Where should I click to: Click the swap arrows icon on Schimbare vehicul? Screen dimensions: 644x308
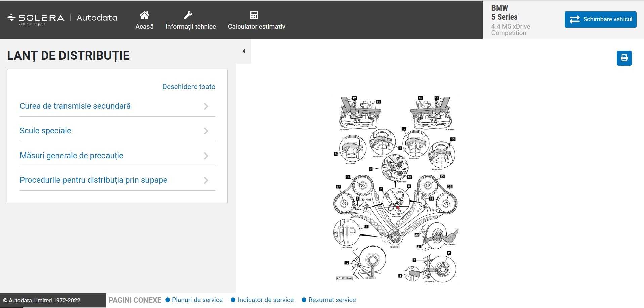coord(574,19)
